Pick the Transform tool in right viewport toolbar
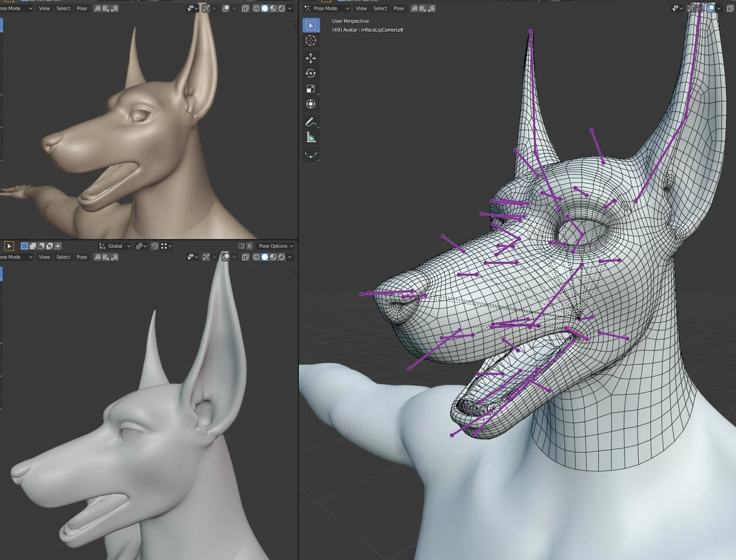Image resolution: width=736 pixels, height=560 pixels. click(311, 104)
